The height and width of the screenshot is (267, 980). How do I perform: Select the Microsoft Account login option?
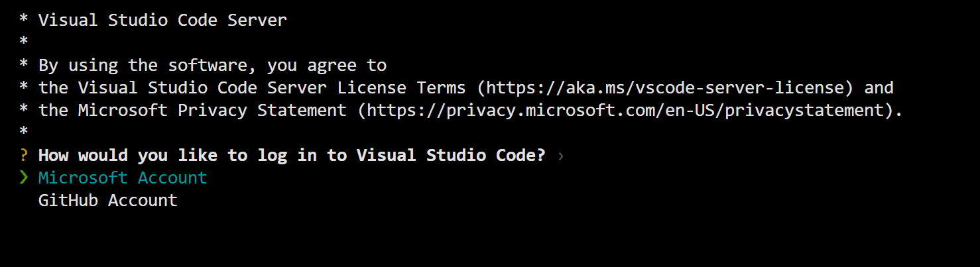click(123, 178)
